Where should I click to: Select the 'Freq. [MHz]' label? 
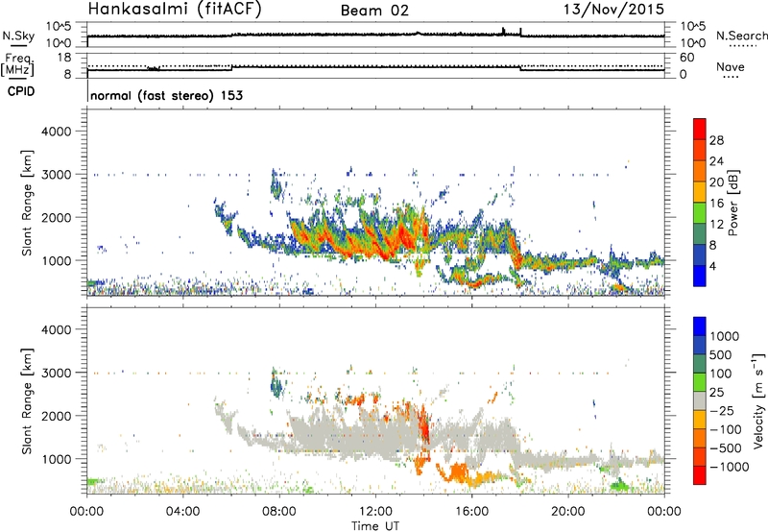(18, 64)
